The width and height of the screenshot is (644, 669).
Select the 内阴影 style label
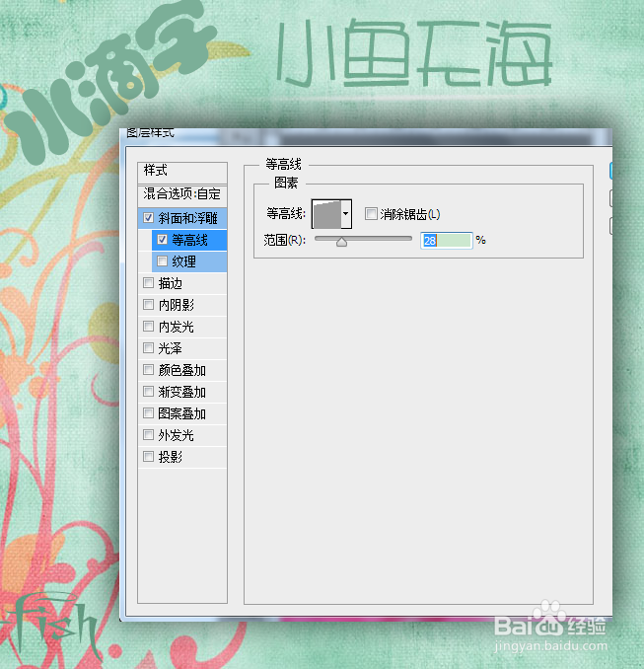(x=177, y=305)
